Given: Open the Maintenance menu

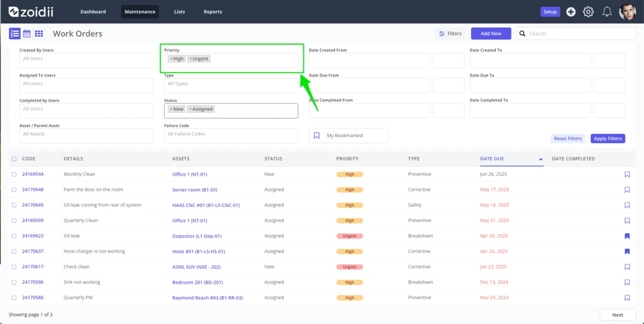Looking at the screenshot, I should (x=140, y=12).
